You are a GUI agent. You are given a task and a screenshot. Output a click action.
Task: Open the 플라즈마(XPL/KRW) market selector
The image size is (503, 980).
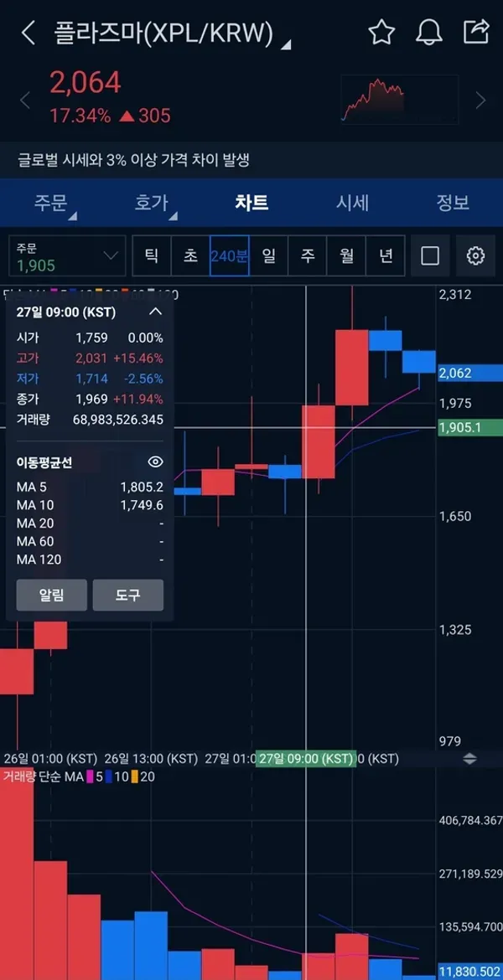coord(171,34)
